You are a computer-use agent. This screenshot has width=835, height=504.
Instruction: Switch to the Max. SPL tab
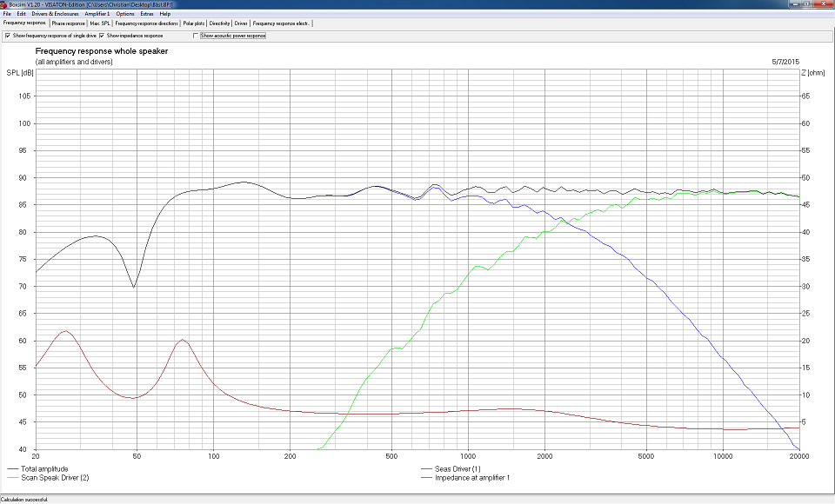99,23
